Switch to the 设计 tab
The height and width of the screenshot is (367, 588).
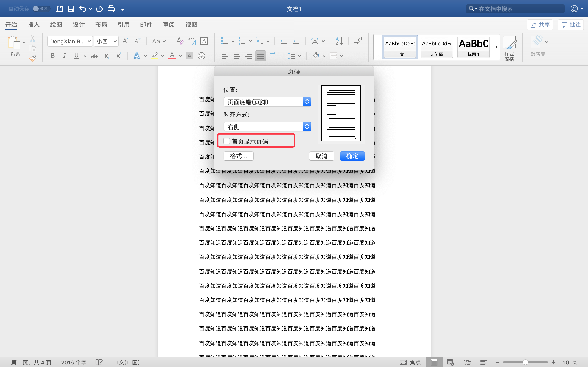(78, 25)
